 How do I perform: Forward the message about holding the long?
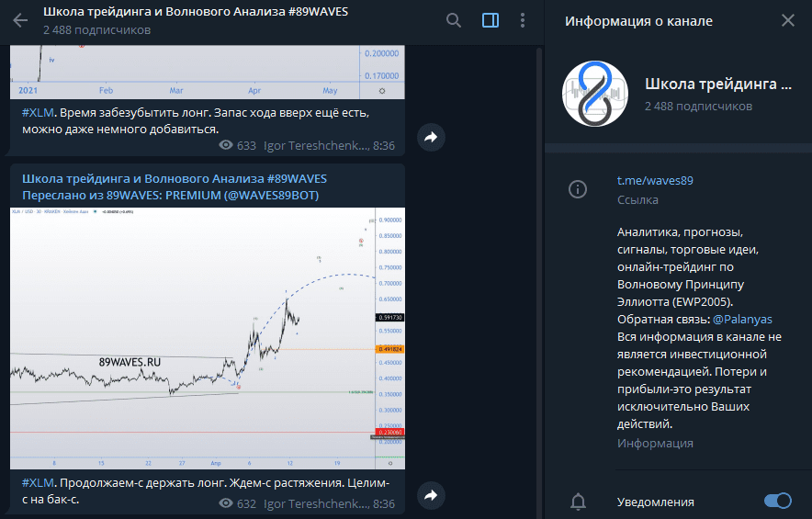pyautogui.click(x=431, y=496)
